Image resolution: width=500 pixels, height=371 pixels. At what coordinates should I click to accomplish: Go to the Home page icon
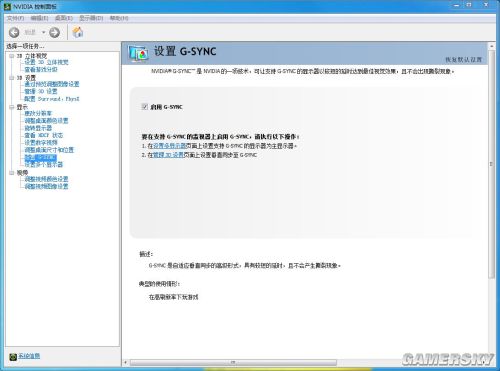tap(77, 32)
